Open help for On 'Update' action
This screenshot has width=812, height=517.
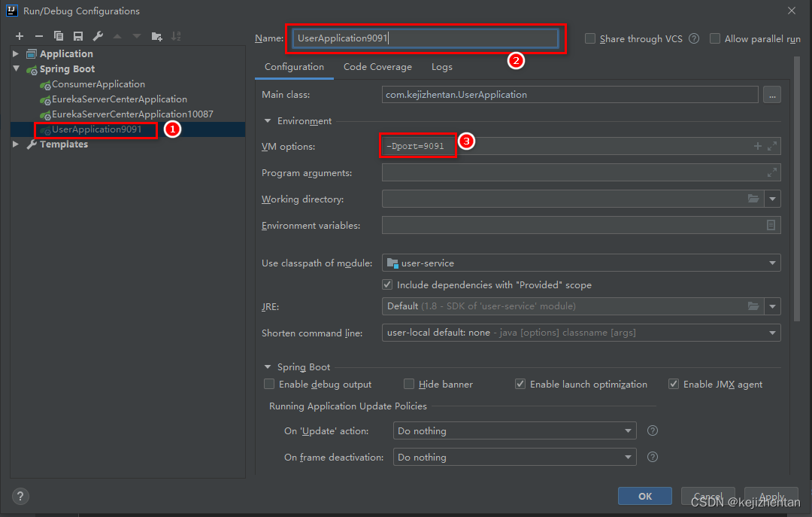(653, 430)
